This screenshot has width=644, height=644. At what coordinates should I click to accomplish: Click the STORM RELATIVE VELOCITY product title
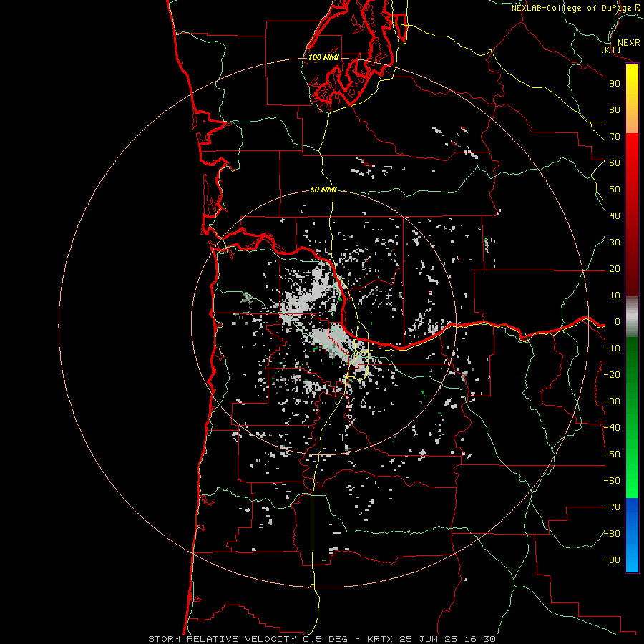coord(222,639)
